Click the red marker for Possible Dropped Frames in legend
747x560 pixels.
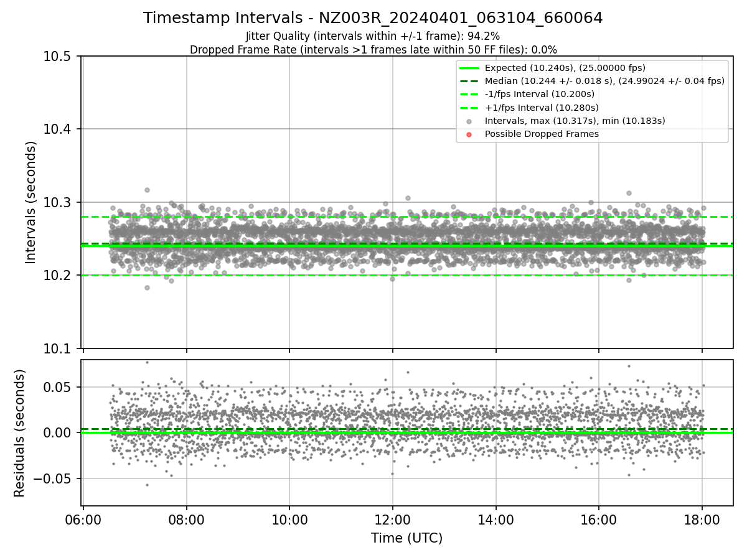469,134
